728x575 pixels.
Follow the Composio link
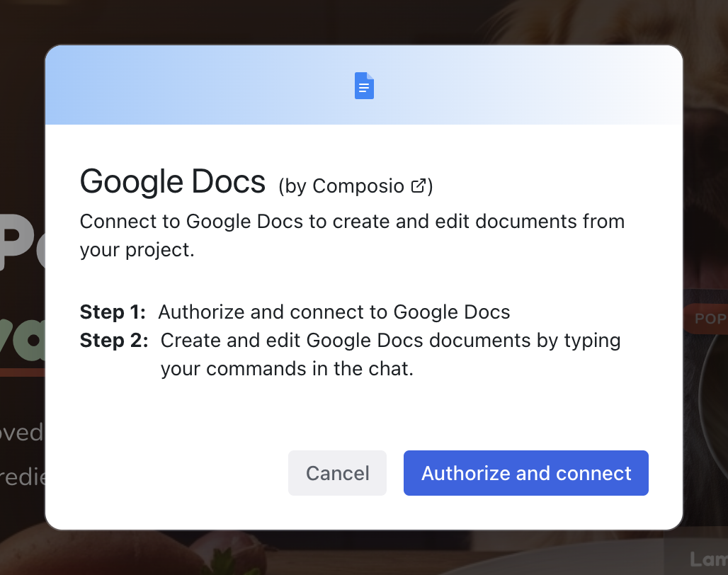[359, 186]
